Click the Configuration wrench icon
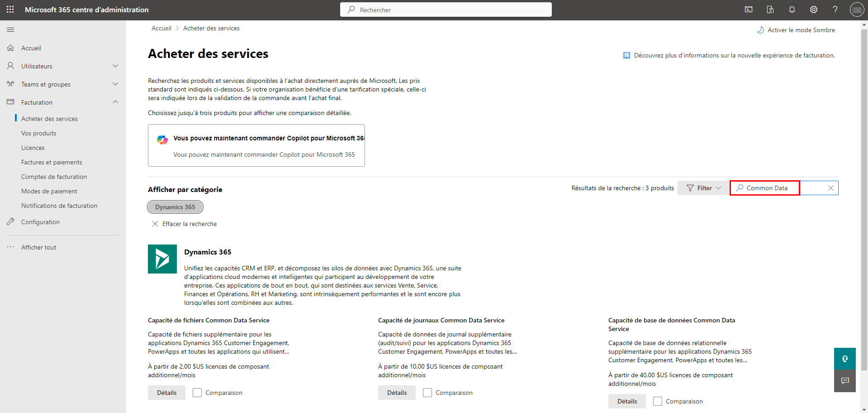Viewport: 868px width, 413px height. pyautogui.click(x=10, y=221)
